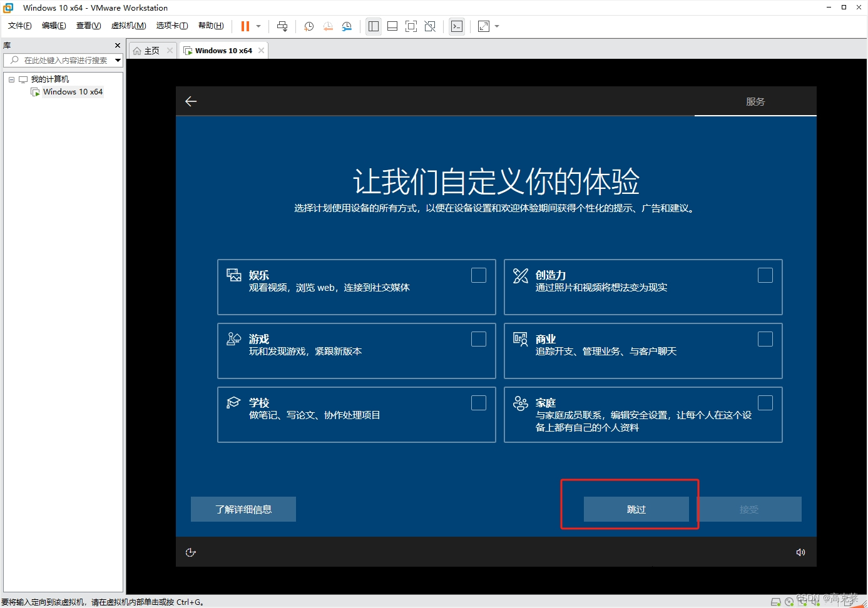Enter full screen mode icon

(411, 26)
